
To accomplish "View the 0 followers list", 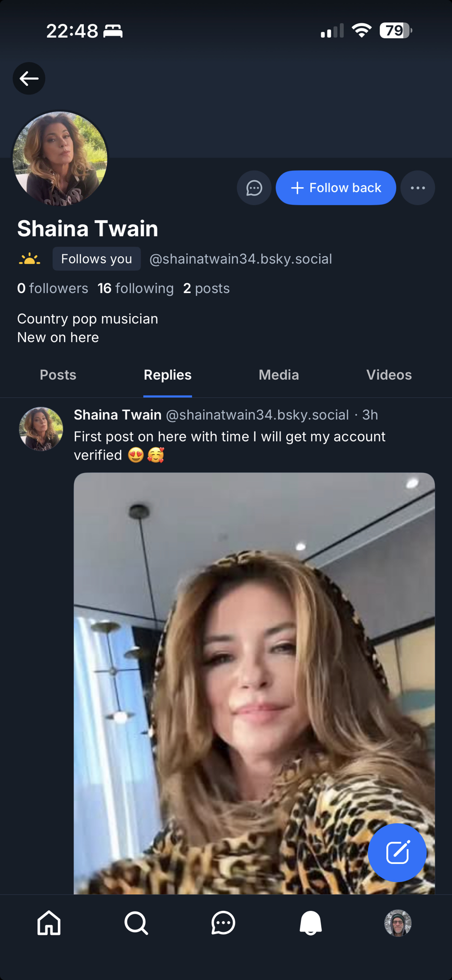I will point(52,288).
